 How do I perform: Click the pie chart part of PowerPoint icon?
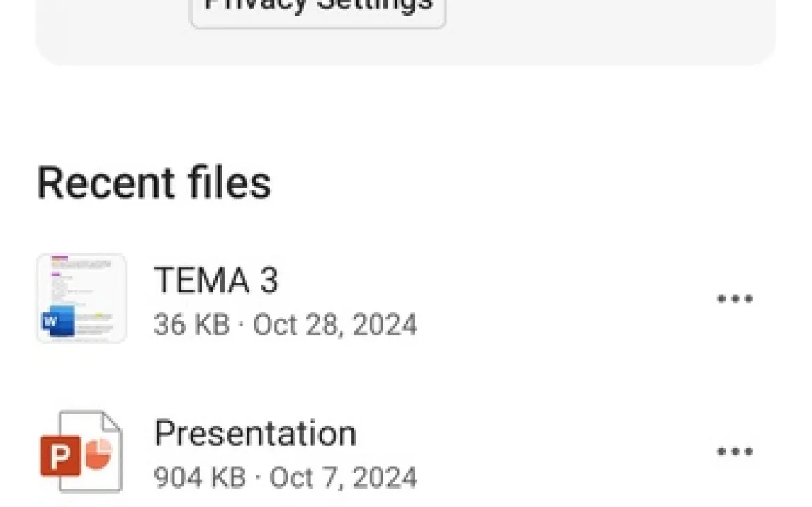pos(99,453)
